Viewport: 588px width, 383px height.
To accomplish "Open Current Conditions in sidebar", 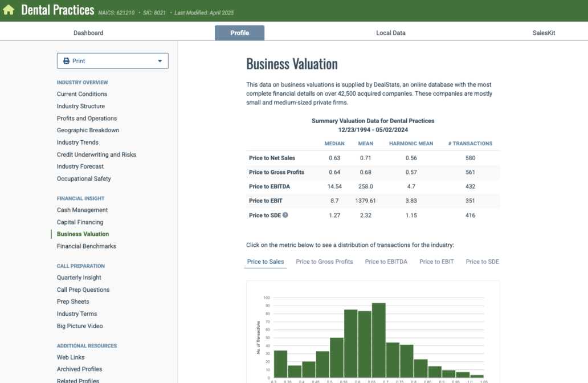I will click(x=82, y=94).
